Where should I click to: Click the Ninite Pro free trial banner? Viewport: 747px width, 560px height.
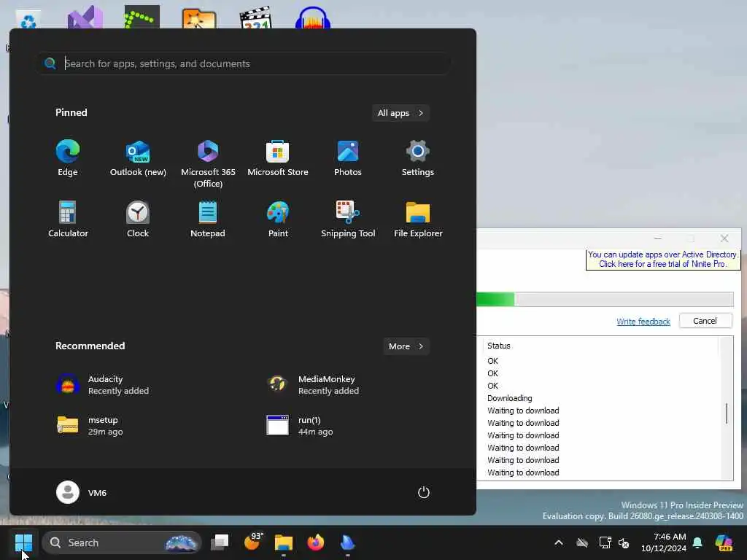(662, 259)
